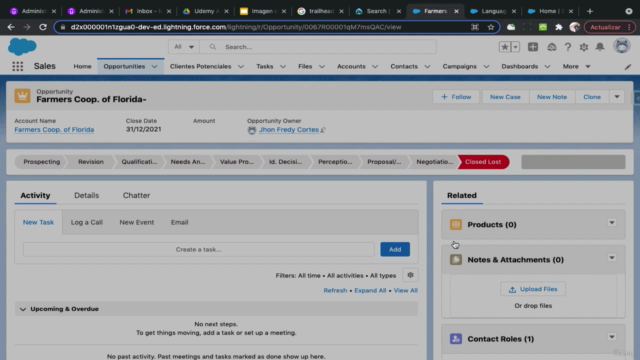Collapse the Upcoming & Overdue section
Viewport: 640px width, 360px height.
pos(23,309)
